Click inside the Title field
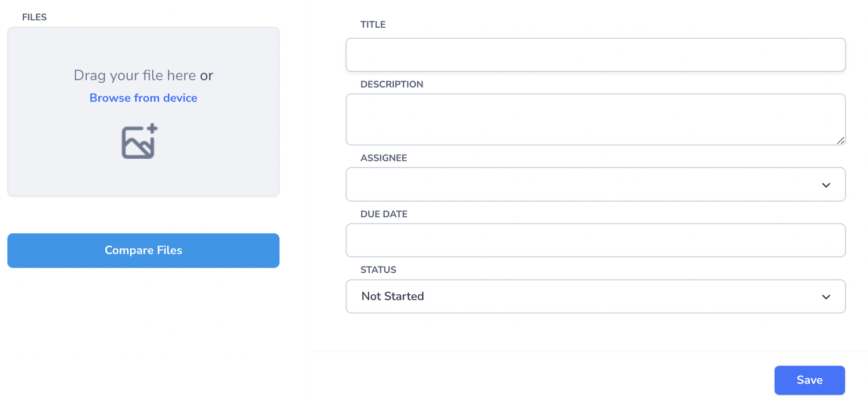This screenshot has height=406, width=868. point(595,54)
